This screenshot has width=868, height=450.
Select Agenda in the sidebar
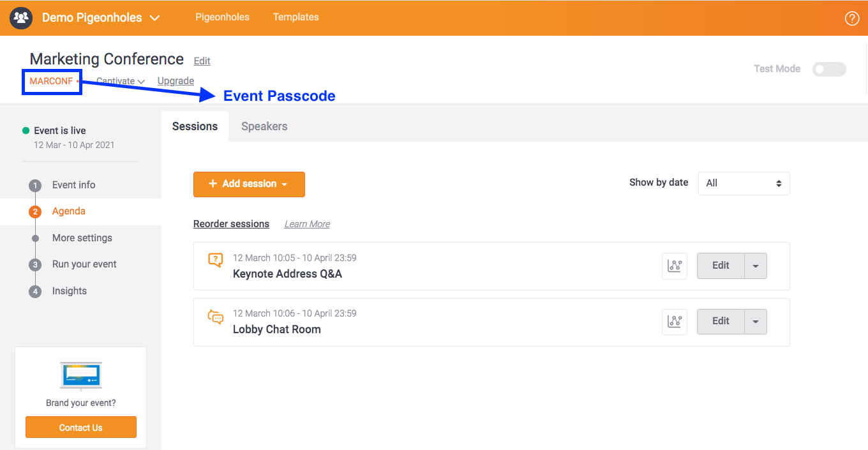[68, 211]
